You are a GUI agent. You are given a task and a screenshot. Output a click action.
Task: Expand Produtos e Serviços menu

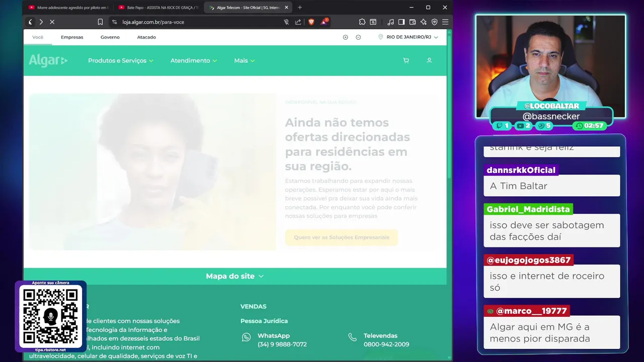[121, 60]
